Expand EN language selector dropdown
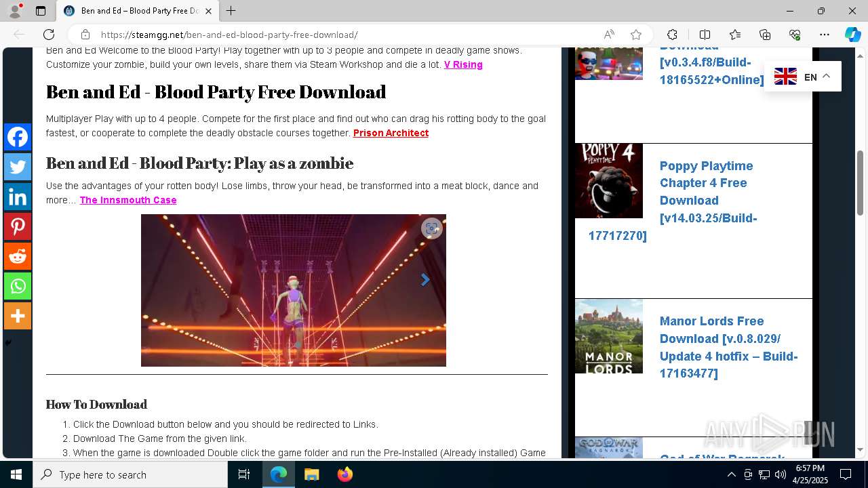The height and width of the screenshot is (488, 868). (802, 77)
